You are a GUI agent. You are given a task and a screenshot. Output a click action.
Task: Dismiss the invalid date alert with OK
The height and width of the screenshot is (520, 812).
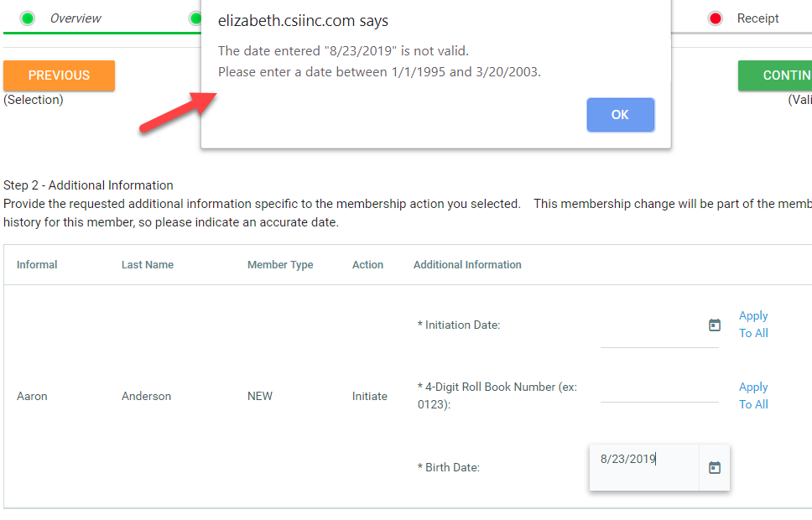pos(620,115)
